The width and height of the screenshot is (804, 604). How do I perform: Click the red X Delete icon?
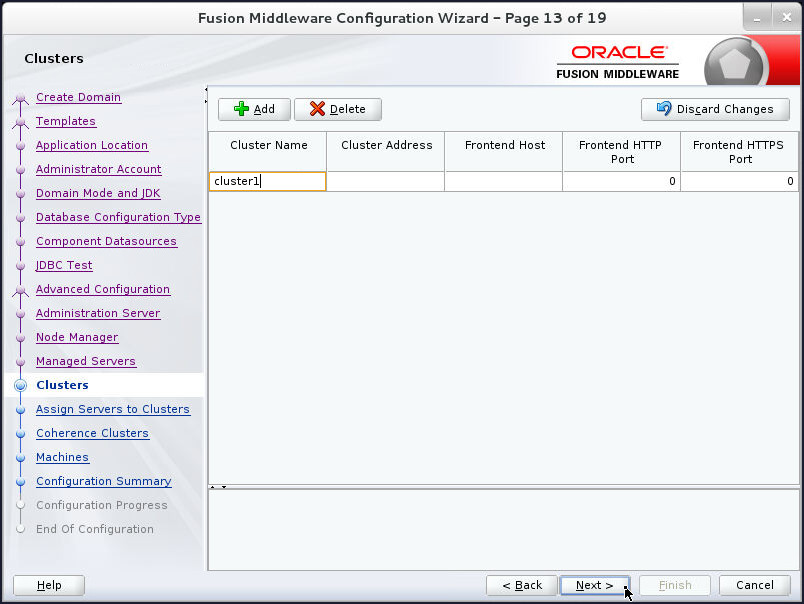[317, 109]
